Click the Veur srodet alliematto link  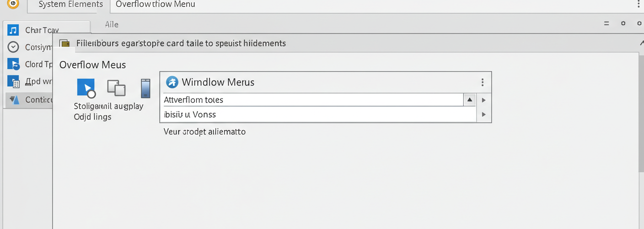(x=205, y=132)
